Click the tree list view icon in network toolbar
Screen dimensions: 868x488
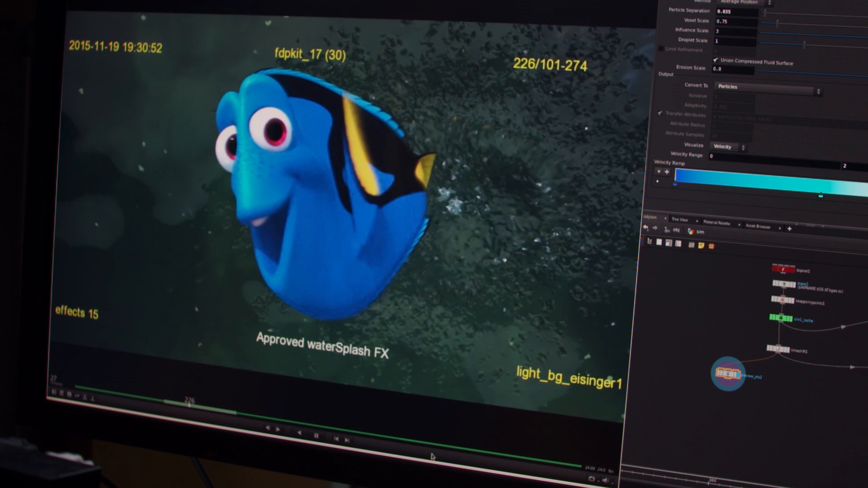649,242
